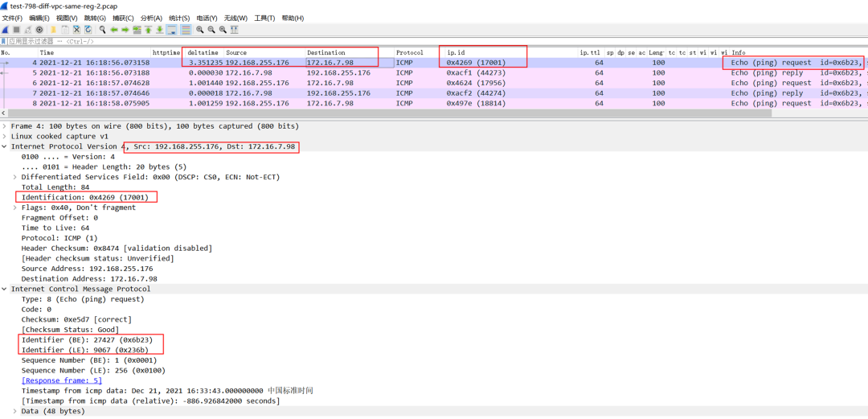Viewport: 868px width, 419px height.
Task: Select Time to Live: 64 line
Action: coord(55,228)
